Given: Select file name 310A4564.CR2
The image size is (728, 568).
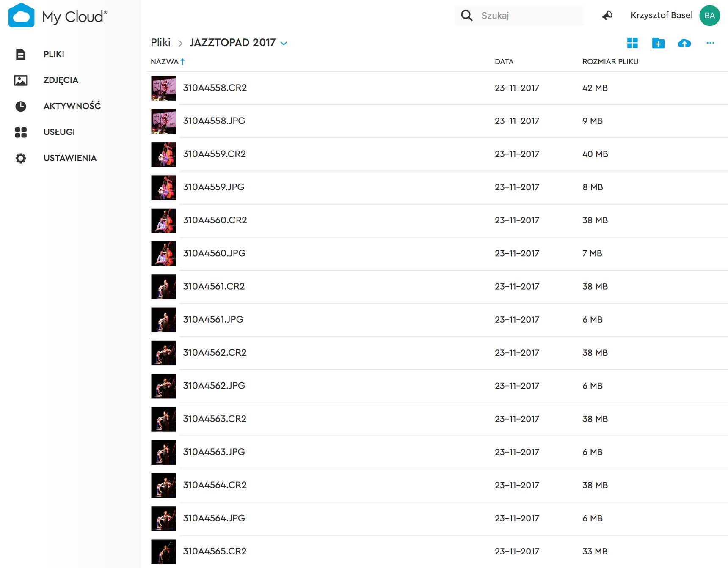Looking at the screenshot, I should (215, 485).
